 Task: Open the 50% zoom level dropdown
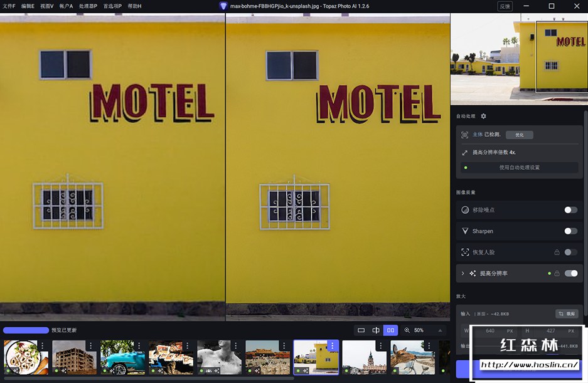tap(419, 330)
